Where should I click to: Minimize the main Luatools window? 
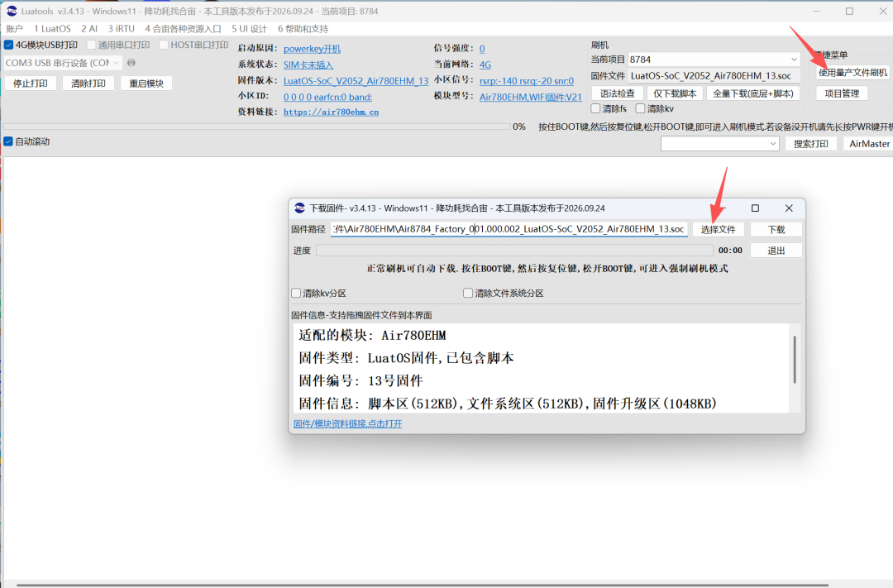click(817, 11)
